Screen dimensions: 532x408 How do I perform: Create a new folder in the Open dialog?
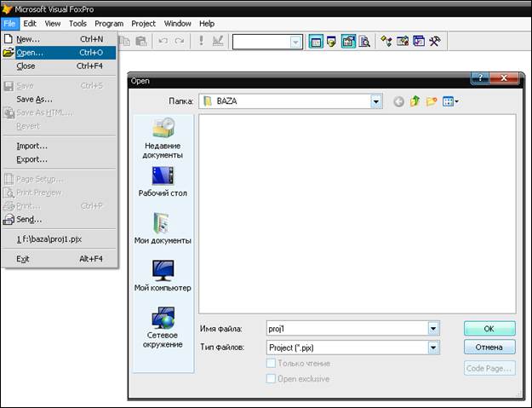pos(432,101)
